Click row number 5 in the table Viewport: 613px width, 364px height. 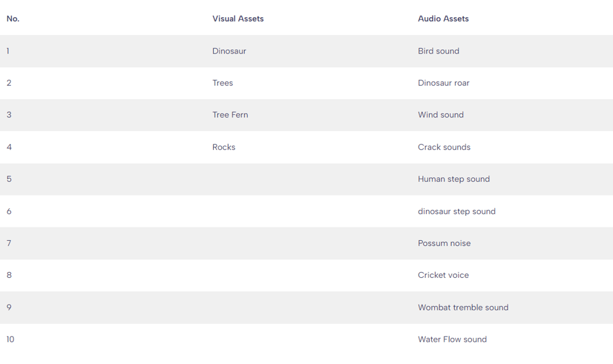(x=9, y=179)
